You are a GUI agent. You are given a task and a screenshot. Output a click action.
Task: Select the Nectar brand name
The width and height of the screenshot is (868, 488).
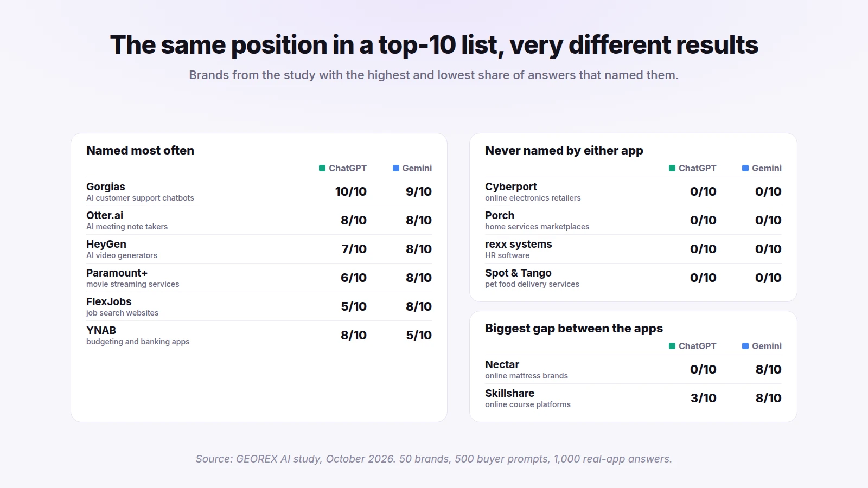[x=502, y=364]
